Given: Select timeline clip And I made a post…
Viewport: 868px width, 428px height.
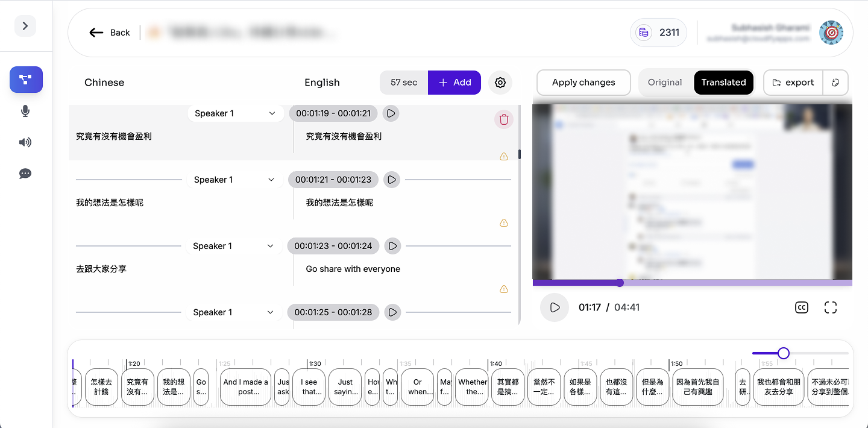Looking at the screenshot, I should click(245, 387).
